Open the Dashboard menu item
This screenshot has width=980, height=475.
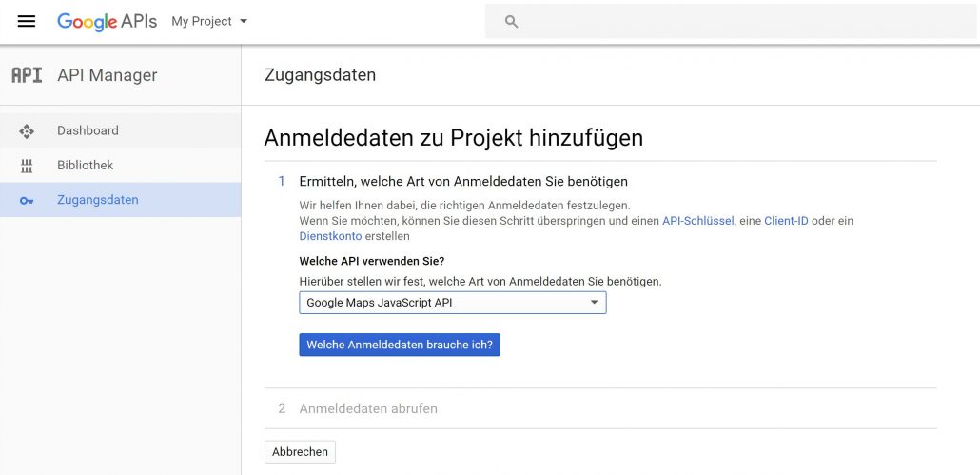click(121, 130)
